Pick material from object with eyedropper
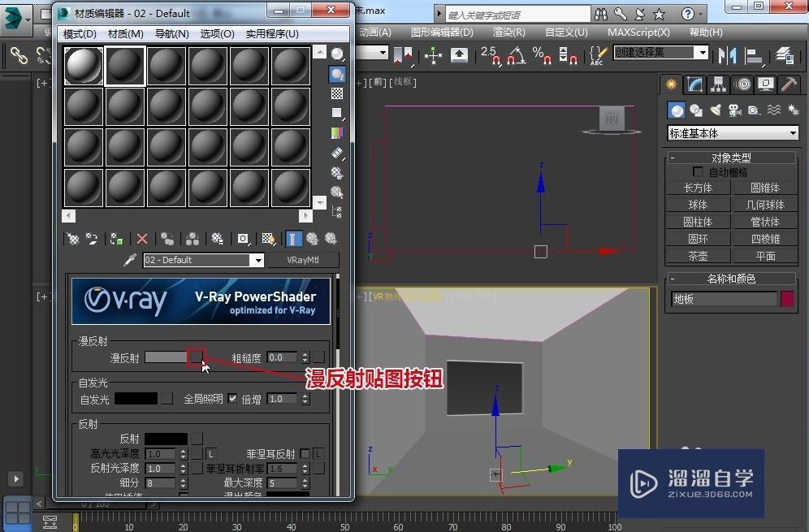The width and height of the screenshot is (809, 532). (x=128, y=260)
